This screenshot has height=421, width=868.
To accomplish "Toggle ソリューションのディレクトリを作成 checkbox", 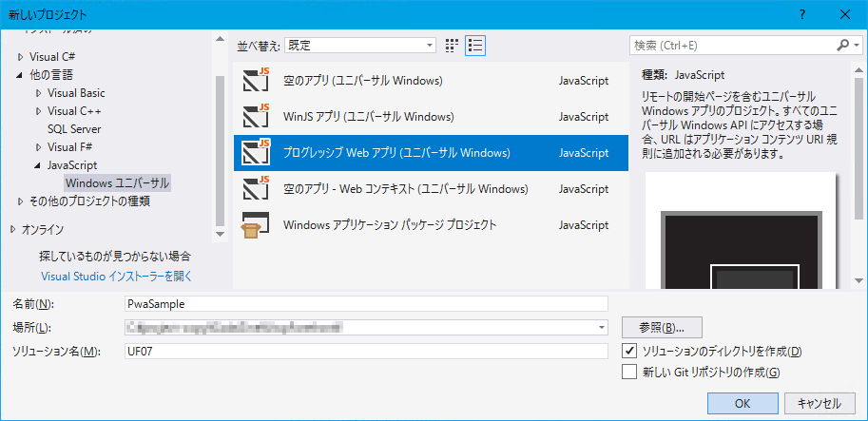I will click(x=629, y=351).
